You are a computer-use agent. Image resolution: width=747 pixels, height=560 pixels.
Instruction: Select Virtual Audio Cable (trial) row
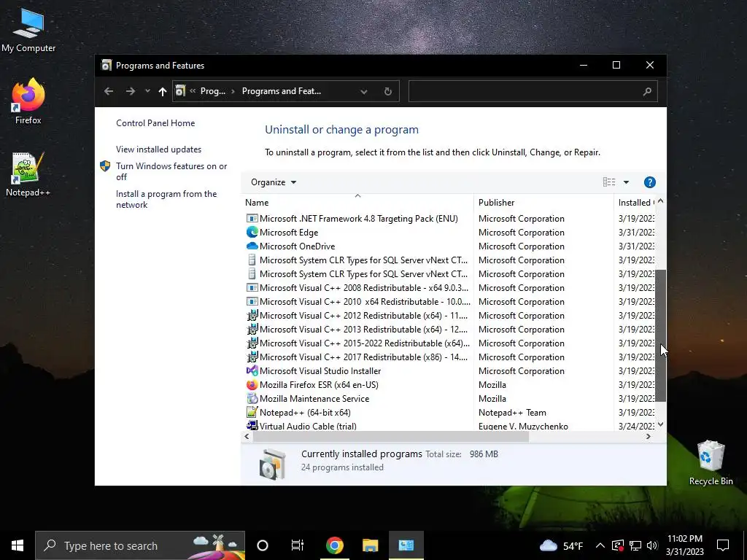(x=449, y=426)
